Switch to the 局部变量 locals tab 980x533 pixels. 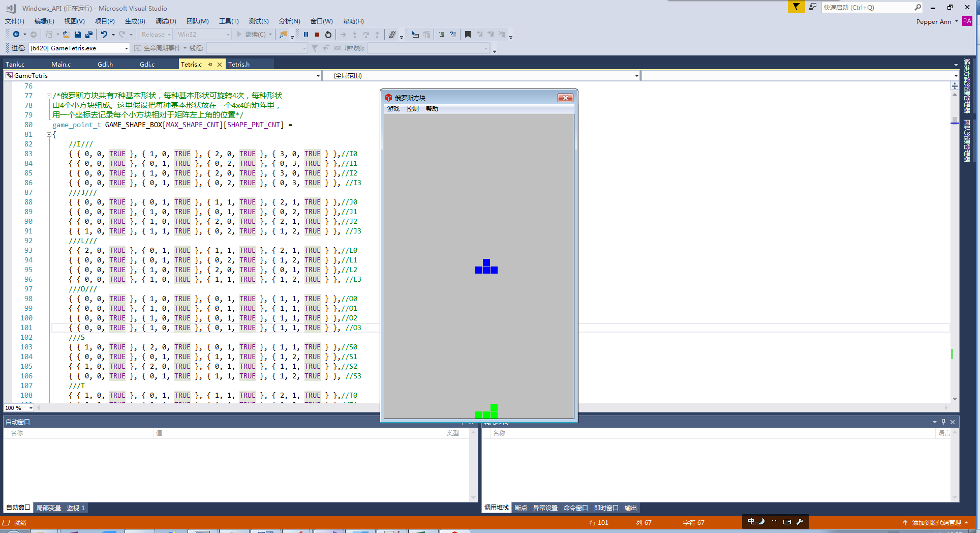(49, 508)
